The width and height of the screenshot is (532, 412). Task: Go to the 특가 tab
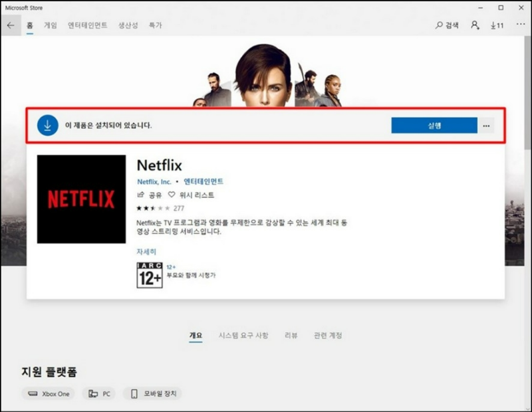[156, 25]
